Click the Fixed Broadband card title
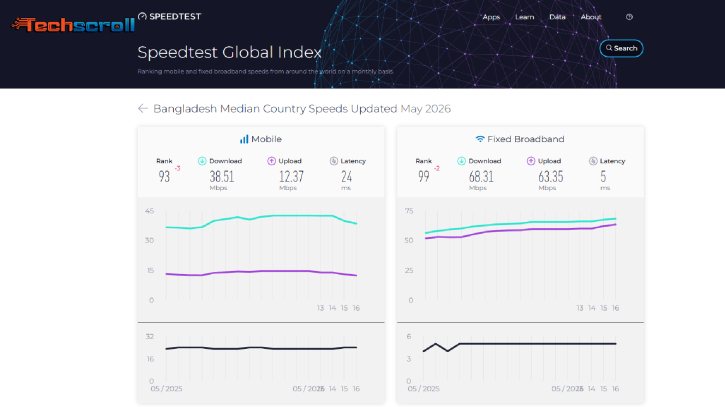The image size is (725, 407). pyautogui.click(x=526, y=139)
